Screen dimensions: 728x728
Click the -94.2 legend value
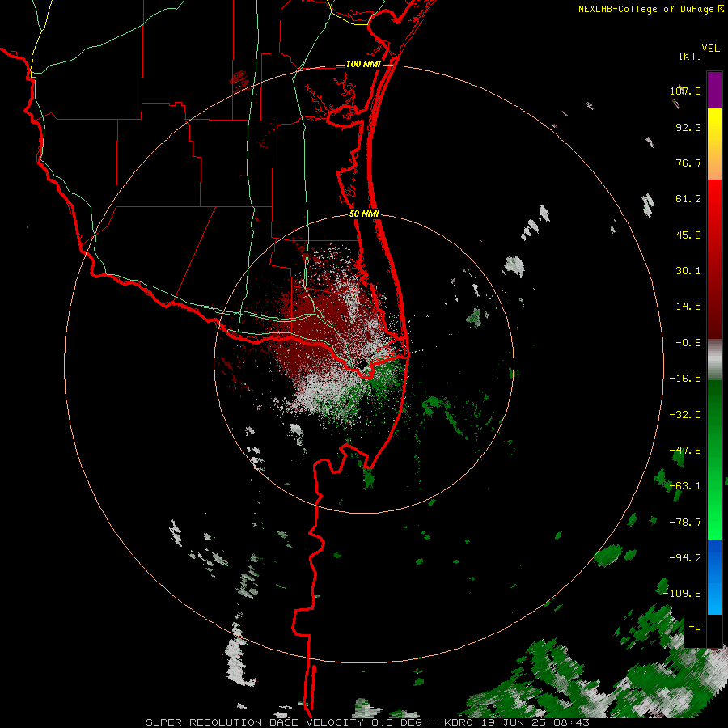coord(685,557)
